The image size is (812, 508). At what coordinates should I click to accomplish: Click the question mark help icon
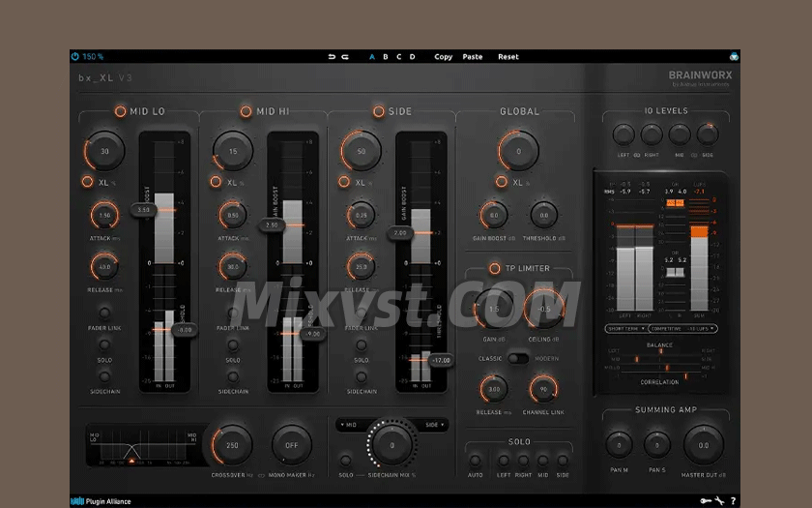[x=733, y=501]
